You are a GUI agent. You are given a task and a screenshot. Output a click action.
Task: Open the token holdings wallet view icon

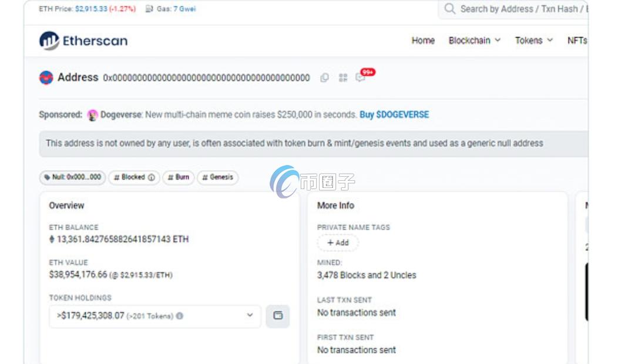[x=278, y=316]
